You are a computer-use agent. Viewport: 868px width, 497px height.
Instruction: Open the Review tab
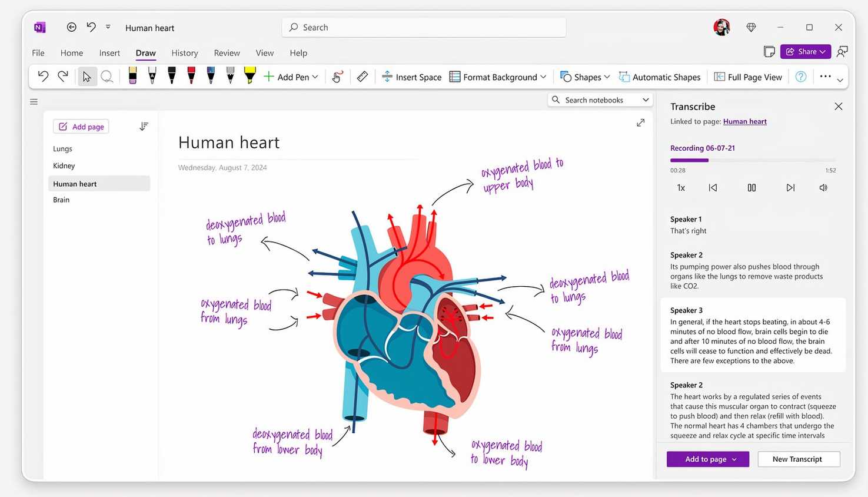[x=227, y=53]
